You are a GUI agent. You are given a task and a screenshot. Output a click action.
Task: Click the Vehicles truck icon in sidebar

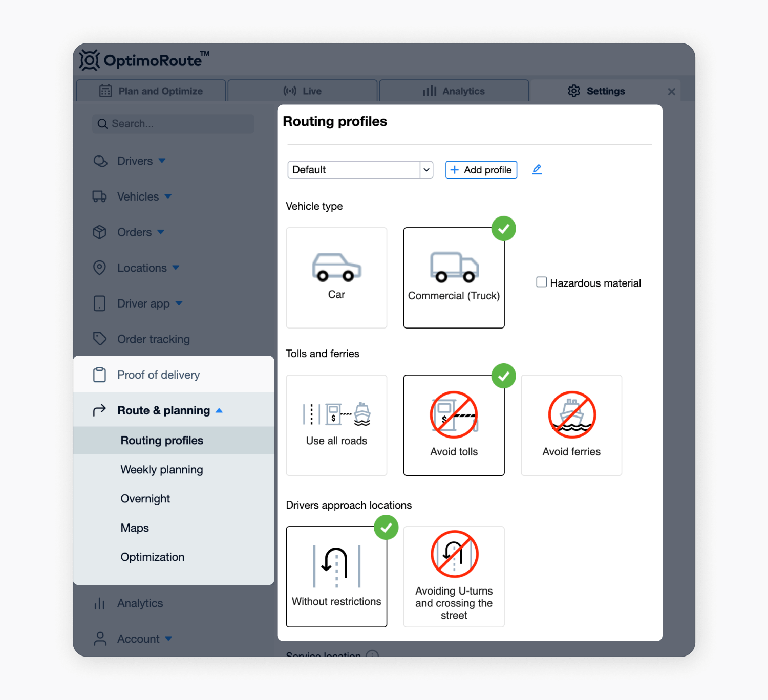tap(100, 196)
